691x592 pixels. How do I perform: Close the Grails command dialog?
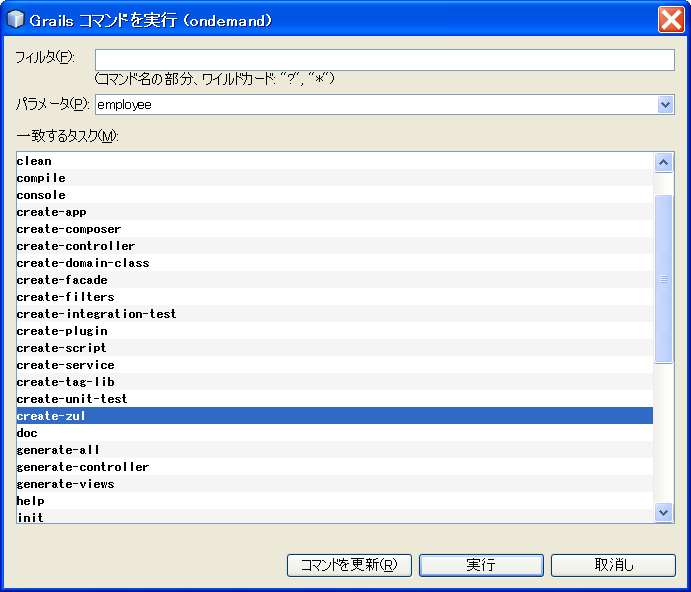coord(671,20)
